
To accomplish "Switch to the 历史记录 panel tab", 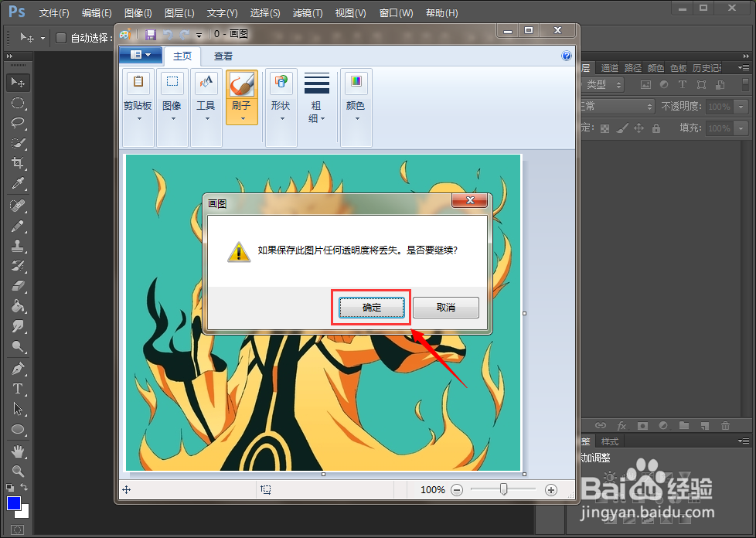I will point(707,68).
